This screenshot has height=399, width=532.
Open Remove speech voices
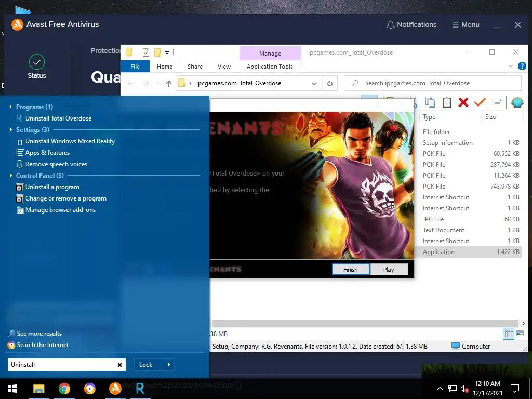click(56, 164)
